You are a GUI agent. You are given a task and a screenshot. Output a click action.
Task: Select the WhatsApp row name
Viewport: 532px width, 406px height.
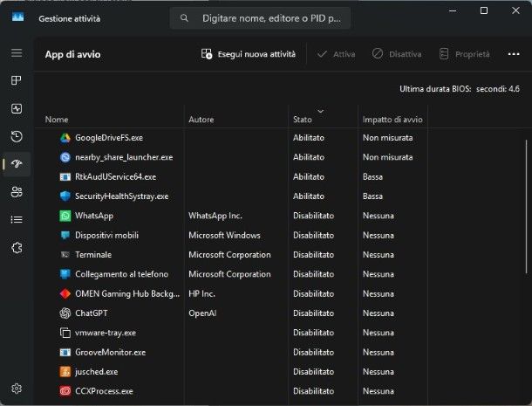pos(94,216)
